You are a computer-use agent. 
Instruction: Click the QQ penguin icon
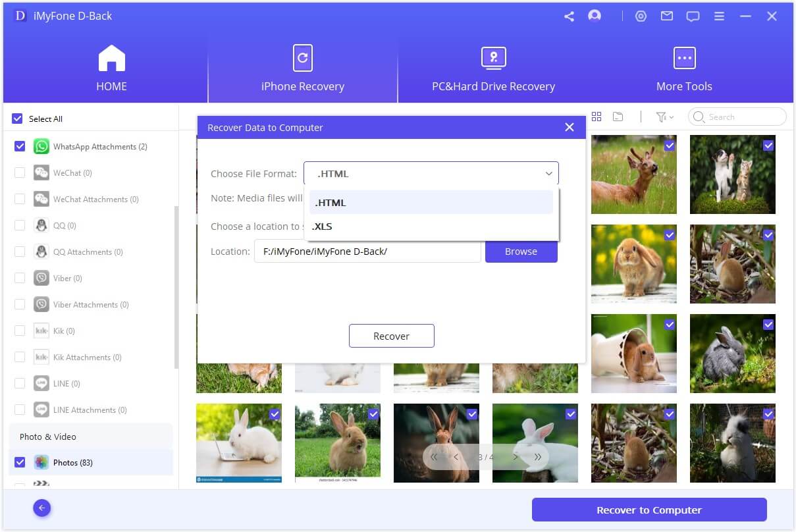pos(41,225)
